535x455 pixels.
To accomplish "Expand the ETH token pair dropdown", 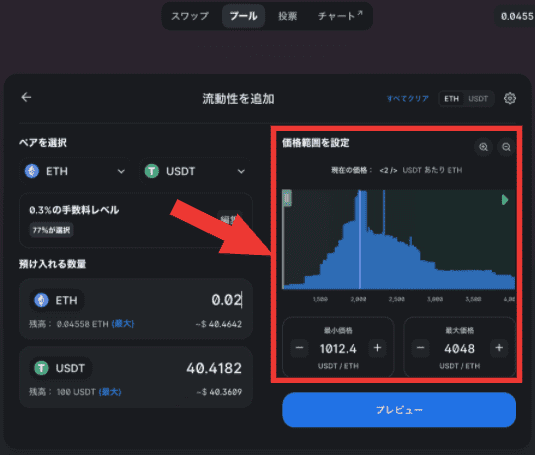I will 76,171.
